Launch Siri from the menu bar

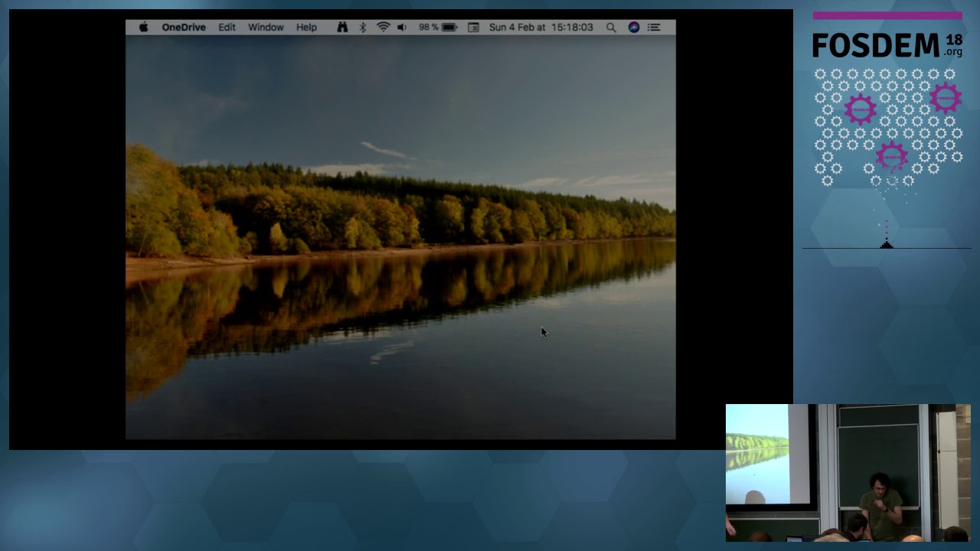(634, 27)
